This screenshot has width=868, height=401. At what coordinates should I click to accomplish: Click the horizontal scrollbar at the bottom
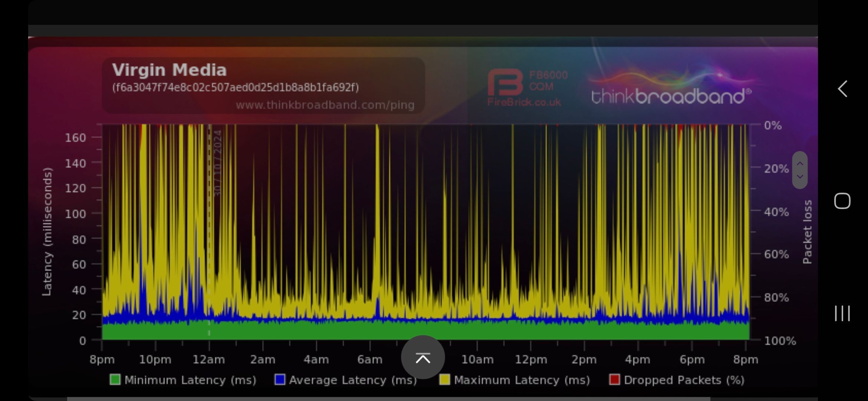pyautogui.click(x=388, y=399)
